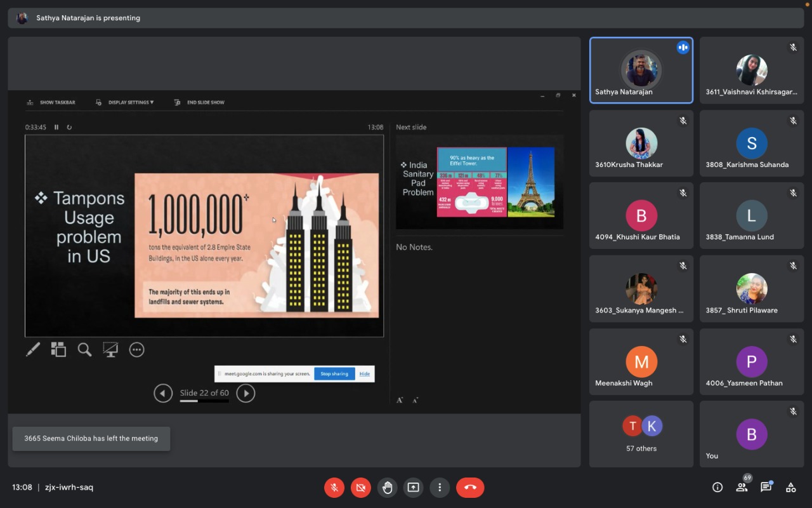Viewport: 812px width, 508px height.
Task: Open the chat panel
Action: [766, 488]
